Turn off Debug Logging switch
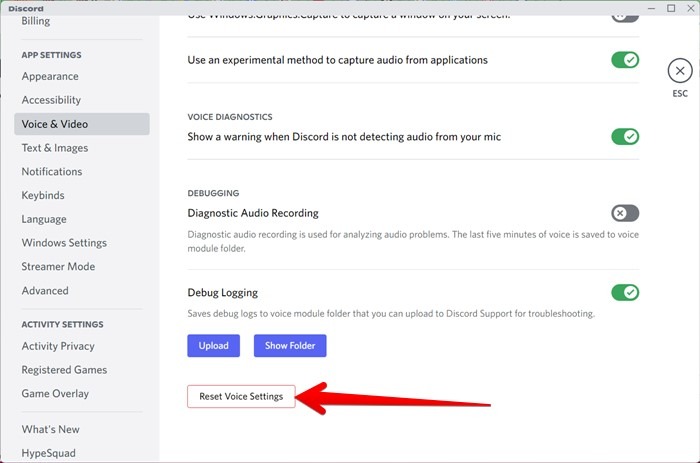 tap(625, 292)
